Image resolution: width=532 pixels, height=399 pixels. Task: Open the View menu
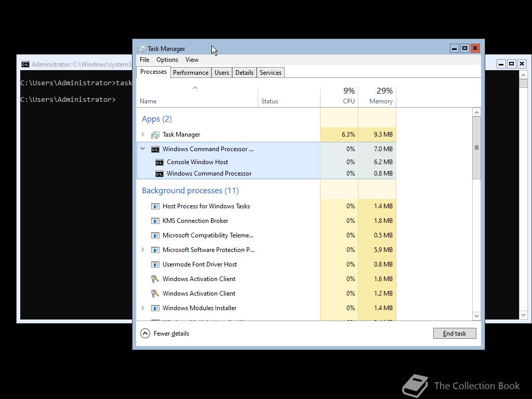(192, 60)
